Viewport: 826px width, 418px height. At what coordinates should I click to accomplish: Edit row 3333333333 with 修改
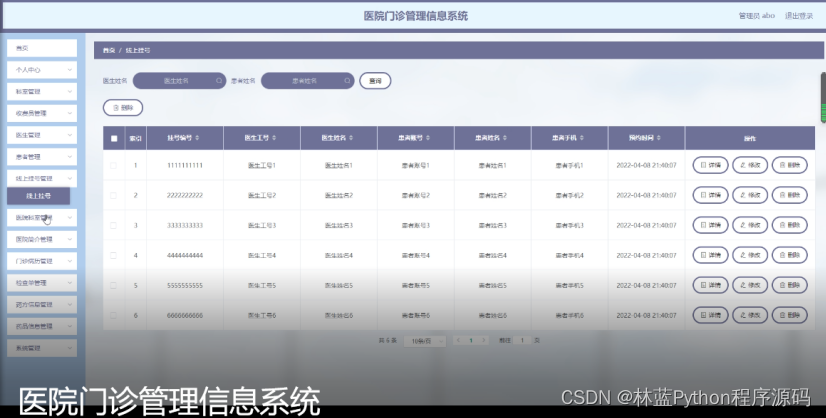(750, 226)
